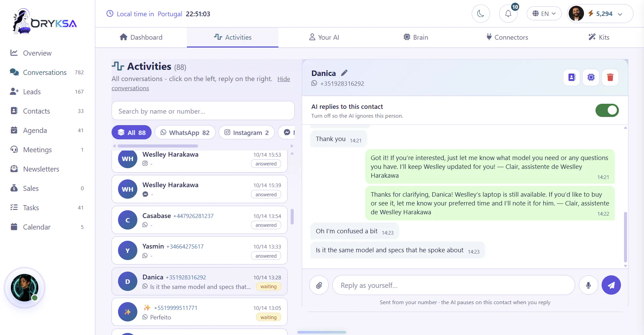Open the Dashboard tab
This screenshot has height=335, width=644.
[141, 37]
